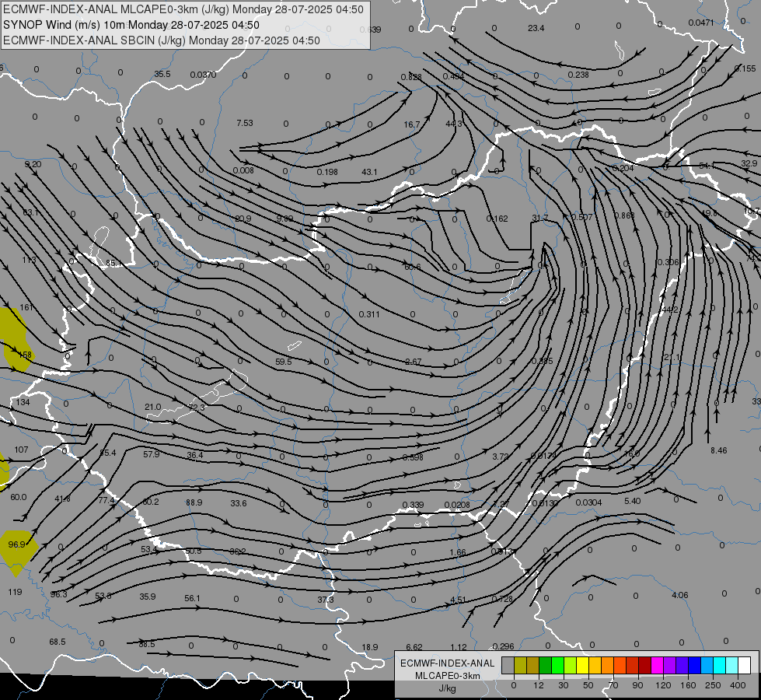Viewport: 761px width, 700px height.
Task: Click the map value 8.46
Action: [x=719, y=450]
